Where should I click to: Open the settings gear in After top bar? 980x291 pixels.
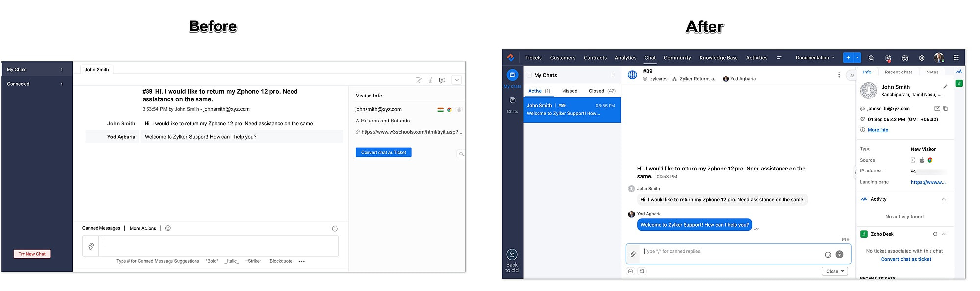[922, 58]
